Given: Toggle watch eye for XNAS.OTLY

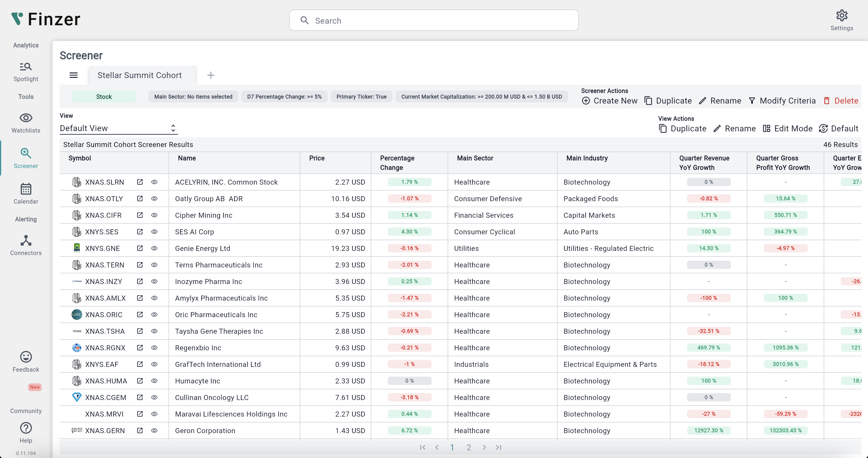Looking at the screenshot, I should click(x=154, y=199).
